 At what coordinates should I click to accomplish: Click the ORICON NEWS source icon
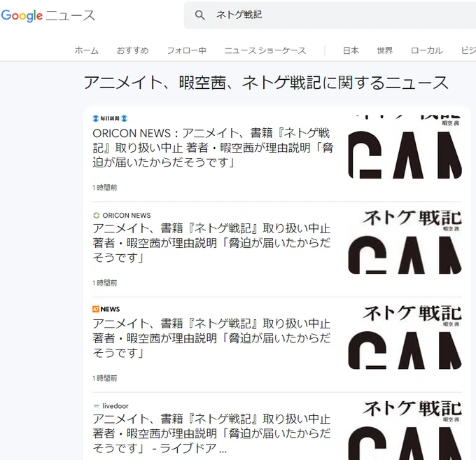[x=96, y=215]
